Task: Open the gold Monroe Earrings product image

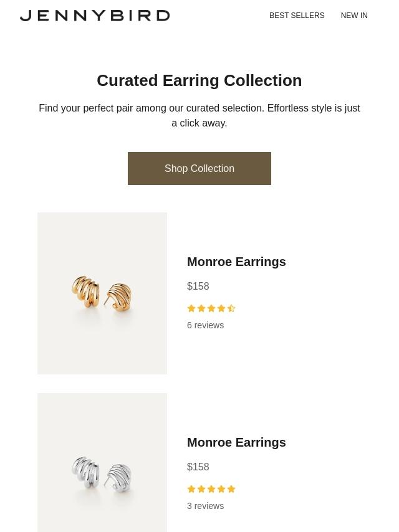Action: coord(102,293)
